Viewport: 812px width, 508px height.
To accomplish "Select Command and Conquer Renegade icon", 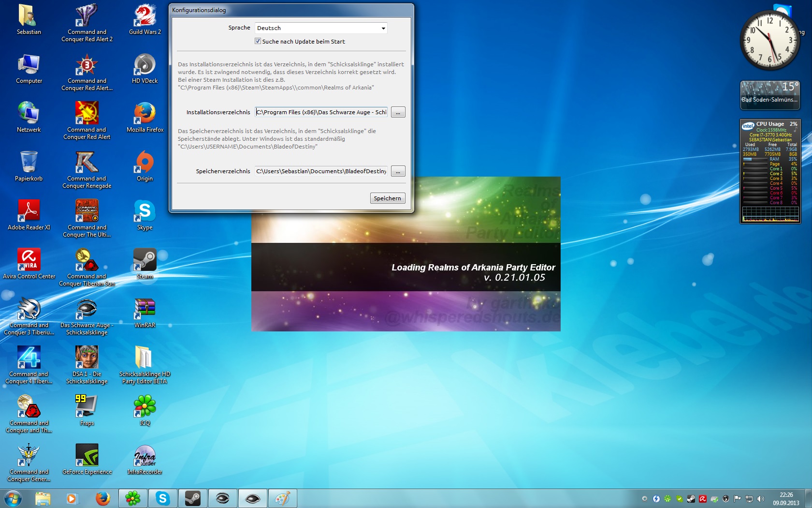I will click(x=87, y=170).
